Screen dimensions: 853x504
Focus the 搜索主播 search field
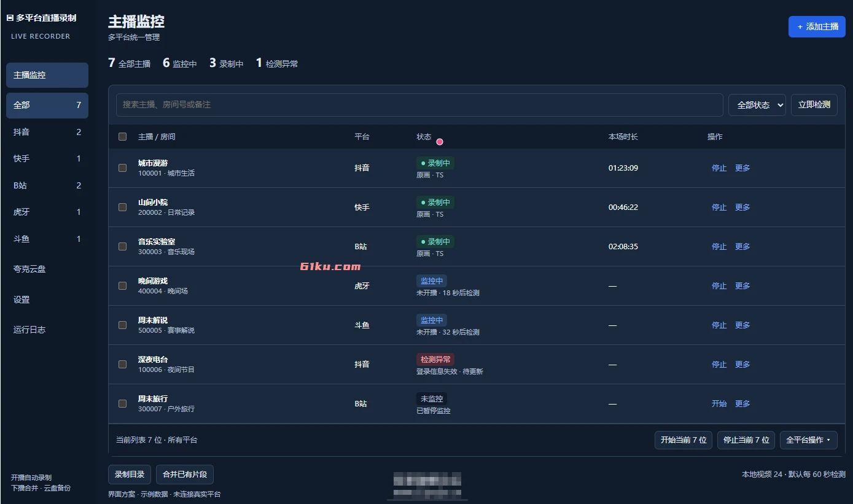pos(419,105)
